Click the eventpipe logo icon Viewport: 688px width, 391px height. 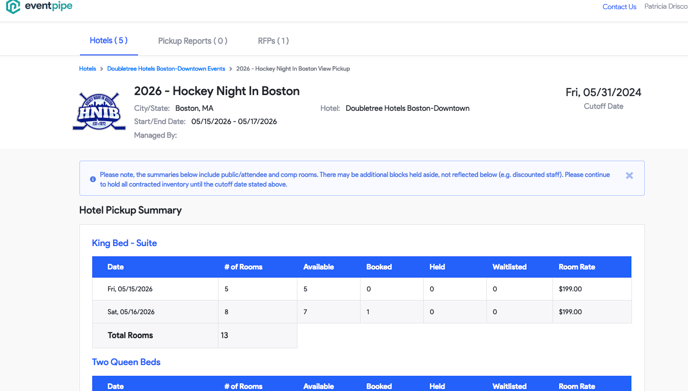click(13, 7)
